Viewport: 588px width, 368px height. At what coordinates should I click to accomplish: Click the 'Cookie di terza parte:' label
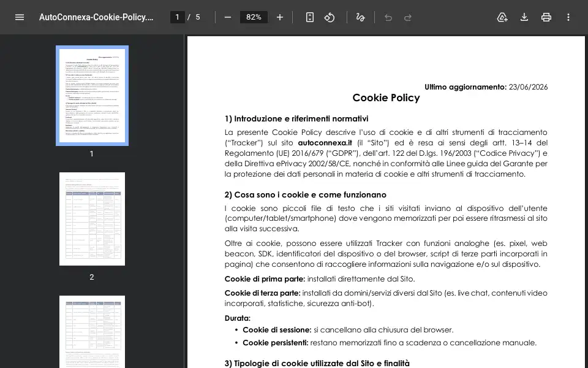[263, 293]
